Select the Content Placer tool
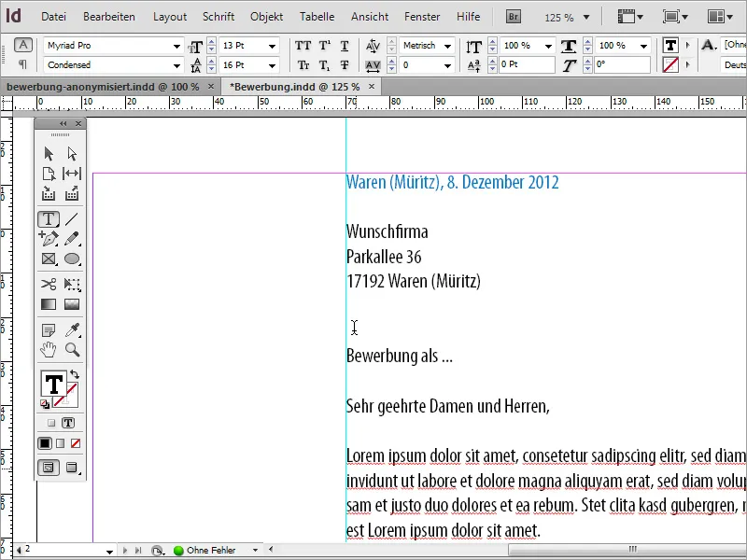This screenshot has height=560, width=747. tap(72, 193)
